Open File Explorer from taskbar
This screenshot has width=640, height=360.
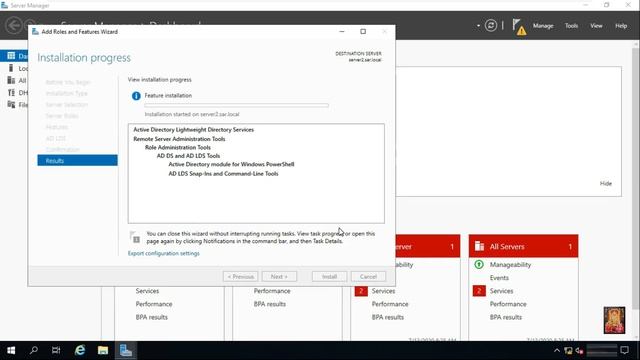point(103,350)
